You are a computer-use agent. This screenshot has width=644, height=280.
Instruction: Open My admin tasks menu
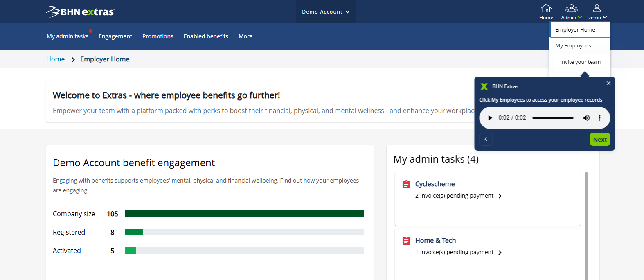(68, 36)
